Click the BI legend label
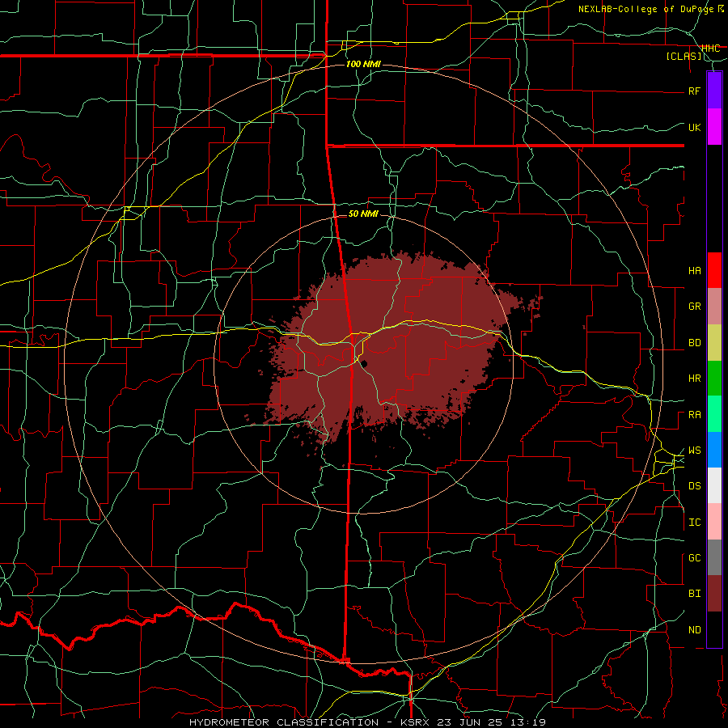Viewport: 728px width, 728px height. 694,594
